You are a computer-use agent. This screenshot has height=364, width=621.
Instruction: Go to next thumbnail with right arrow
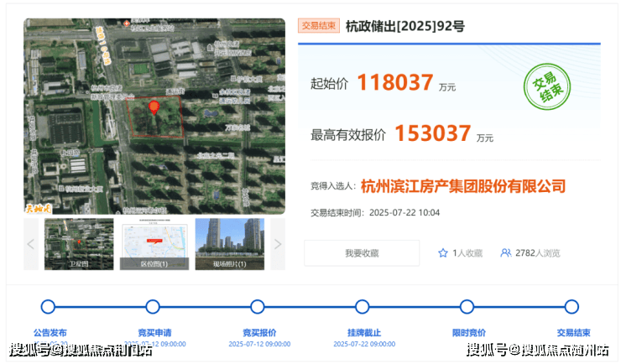point(278,244)
